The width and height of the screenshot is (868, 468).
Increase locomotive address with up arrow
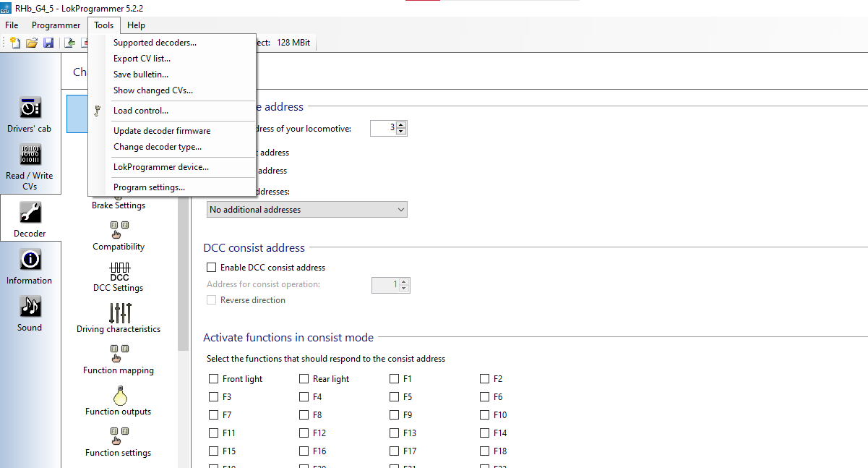click(x=402, y=124)
